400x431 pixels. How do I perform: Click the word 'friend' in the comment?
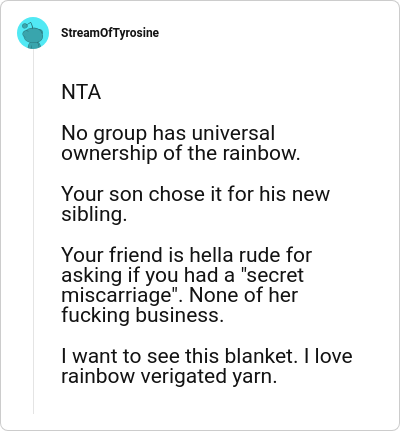[x=136, y=255]
